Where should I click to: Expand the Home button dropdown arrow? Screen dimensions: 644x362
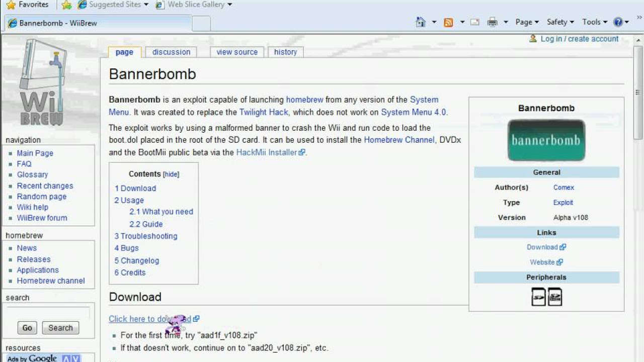[434, 22]
